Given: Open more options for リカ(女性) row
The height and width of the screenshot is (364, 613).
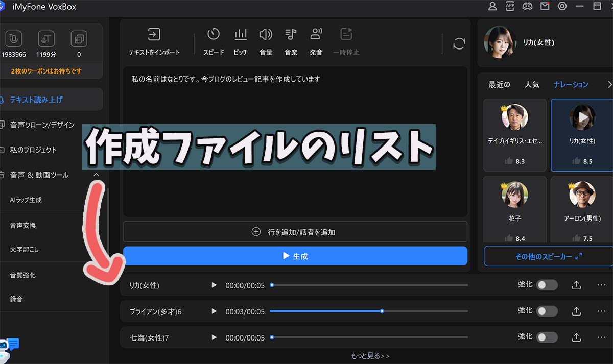Looking at the screenshot, I should pyautogui.click(x=601, y=285).
